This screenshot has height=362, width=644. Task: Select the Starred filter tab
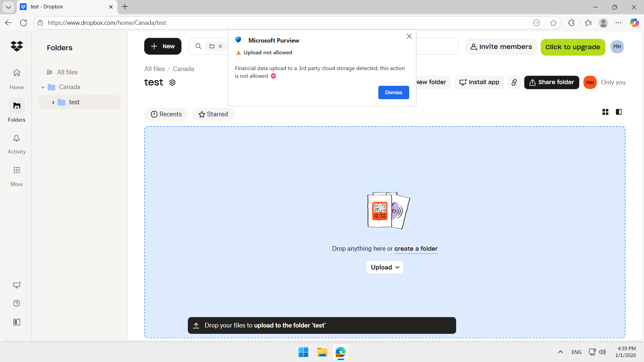[213, 114]
